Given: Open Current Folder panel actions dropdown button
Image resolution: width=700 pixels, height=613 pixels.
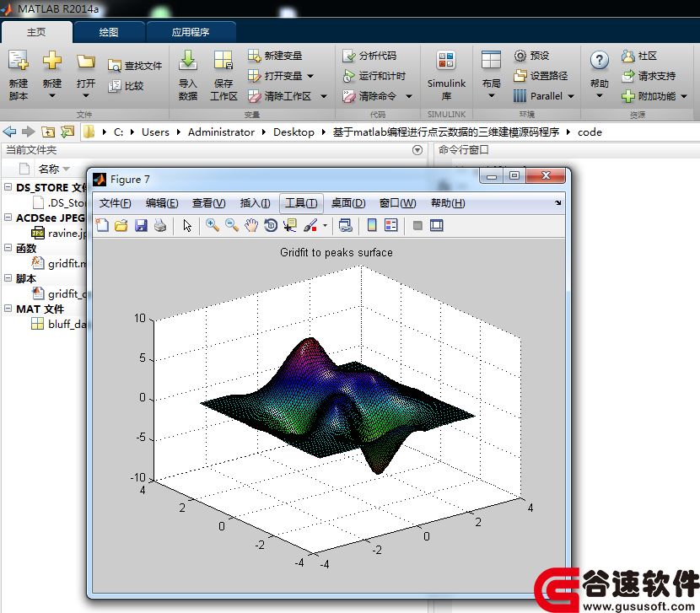Looking at the screenshot, I should click(417, 150).
